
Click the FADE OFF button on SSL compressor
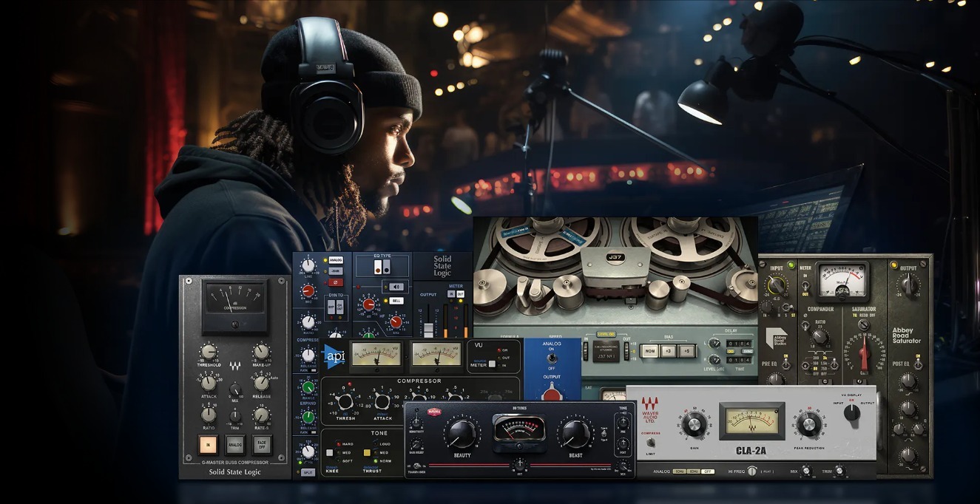click(x=262, y=445)
